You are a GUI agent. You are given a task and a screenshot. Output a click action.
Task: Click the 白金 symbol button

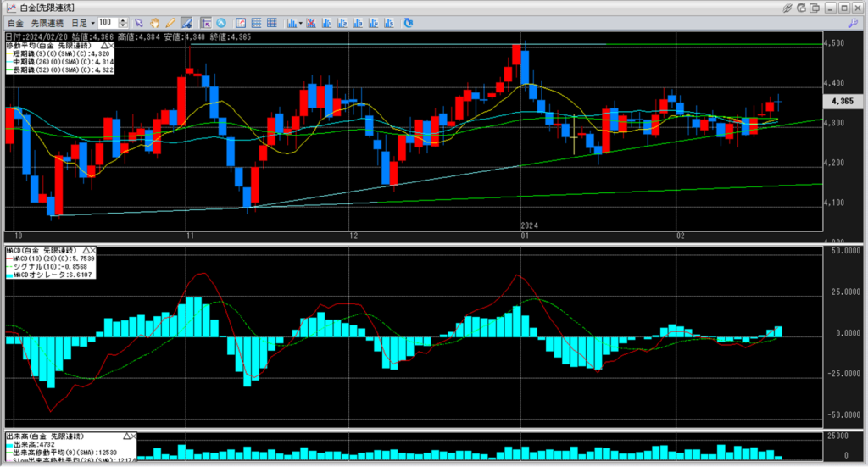click(x=15, y=23)
